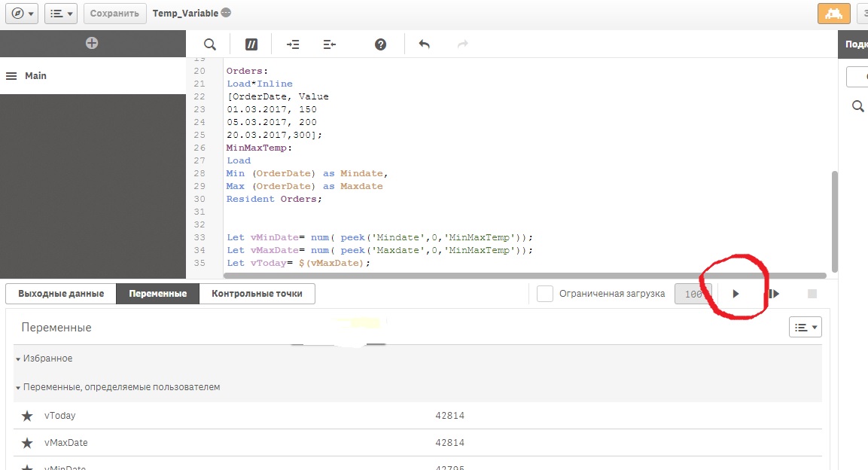The width and height of the screenshot is (868, 470).
Task: Collapse the Избранное section
Action: click(18, 359)
